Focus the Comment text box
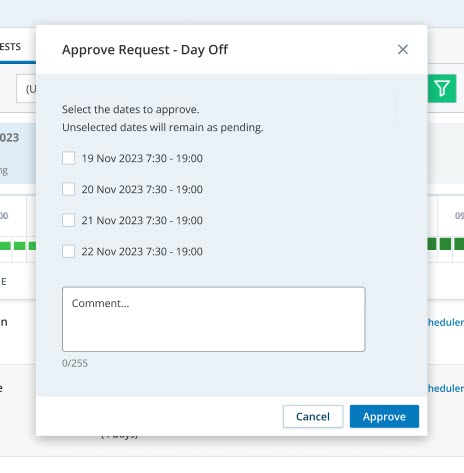This screenshot has height=473, width=464. (x=214, y=319)
